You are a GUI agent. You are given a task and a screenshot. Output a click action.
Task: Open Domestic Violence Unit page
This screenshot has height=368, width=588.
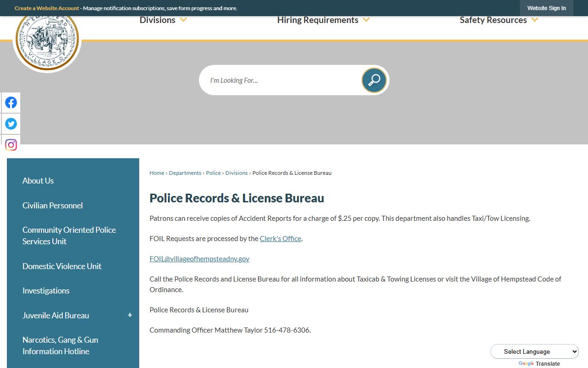click(62, 266)
